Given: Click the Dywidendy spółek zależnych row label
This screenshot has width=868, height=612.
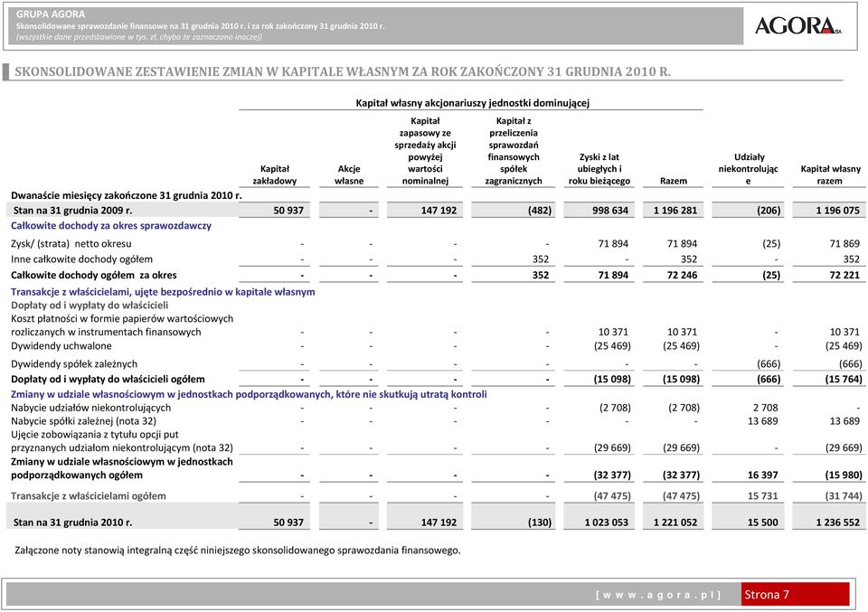Looking at the screenshot, I should (74, 364).
